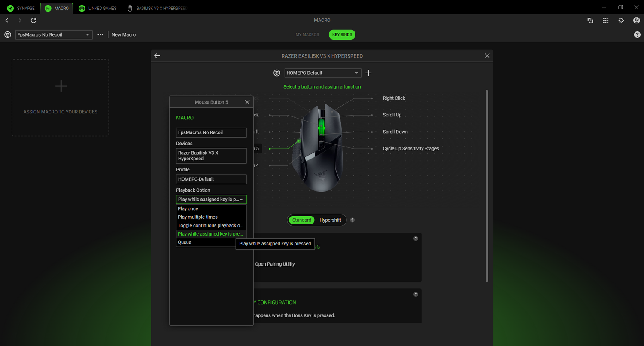Click the Assign Macro To Your Devices tile

click(x=60, y=98)
